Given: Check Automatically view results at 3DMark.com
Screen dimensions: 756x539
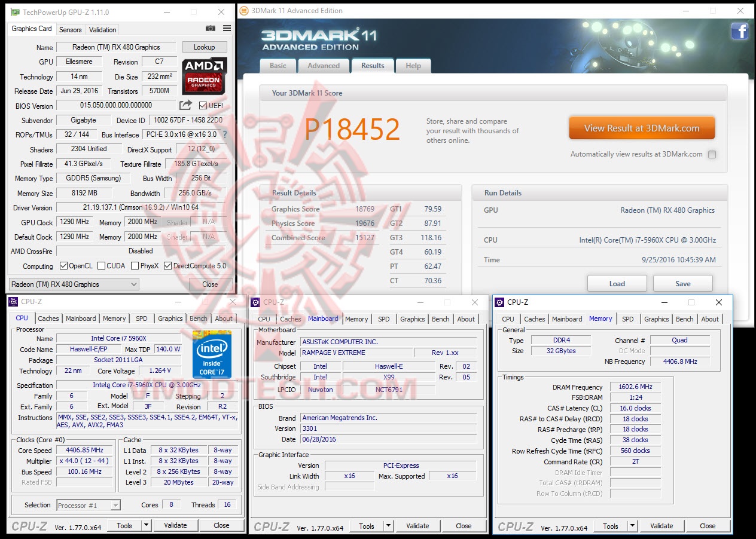Looking at the screenshot, I should click(x=712, y=154).
